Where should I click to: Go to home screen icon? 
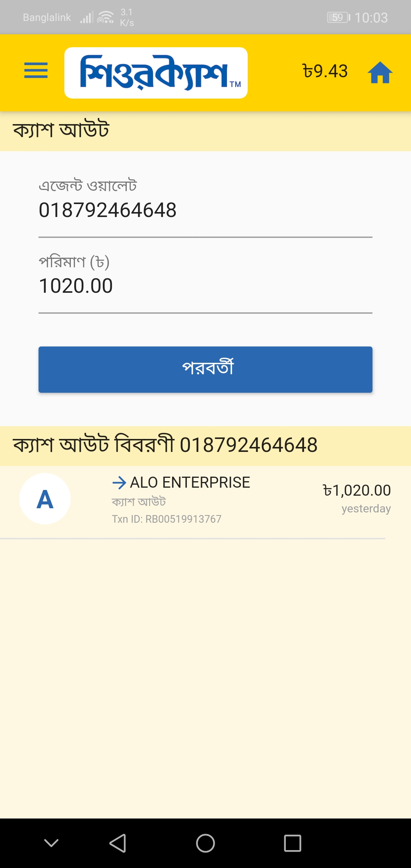point(380,72)
